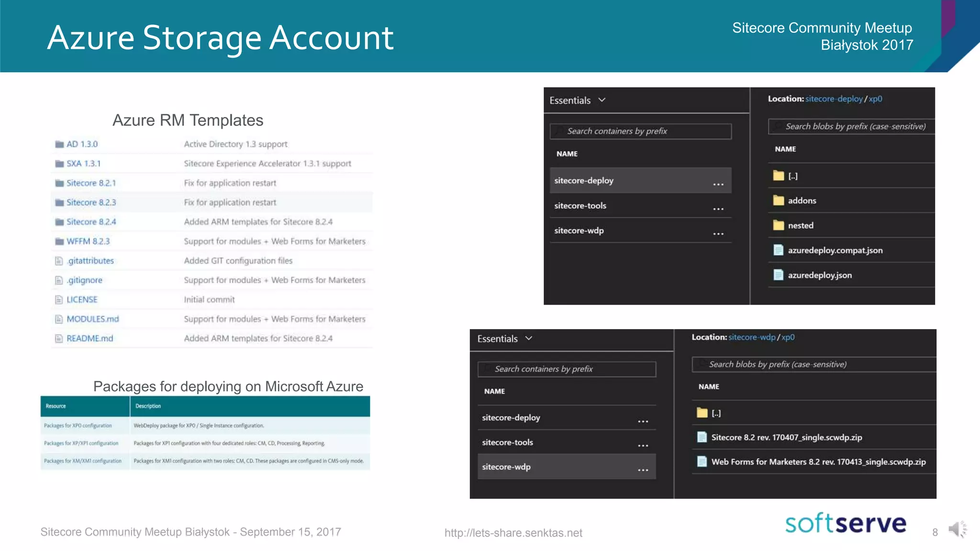Image resolution: width=980 pixels, height=551 pixels.
Task: Click xp0 breadcrumb after sitecore-deploy
Action: [875, 99]
